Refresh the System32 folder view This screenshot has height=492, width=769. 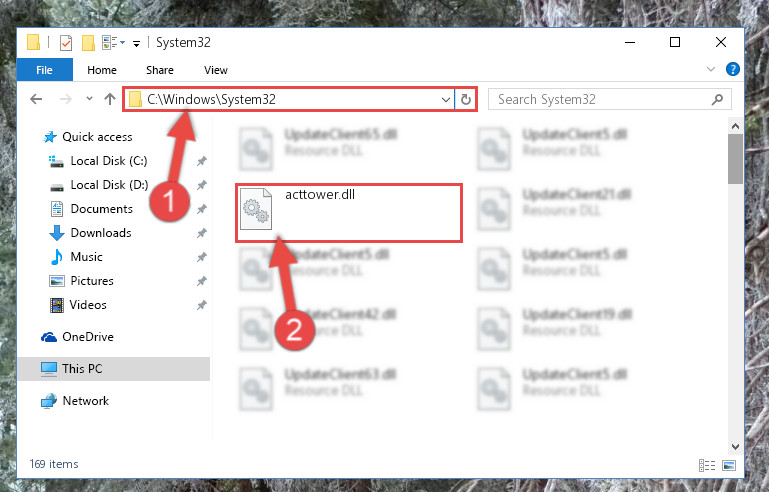click(465, 100)
